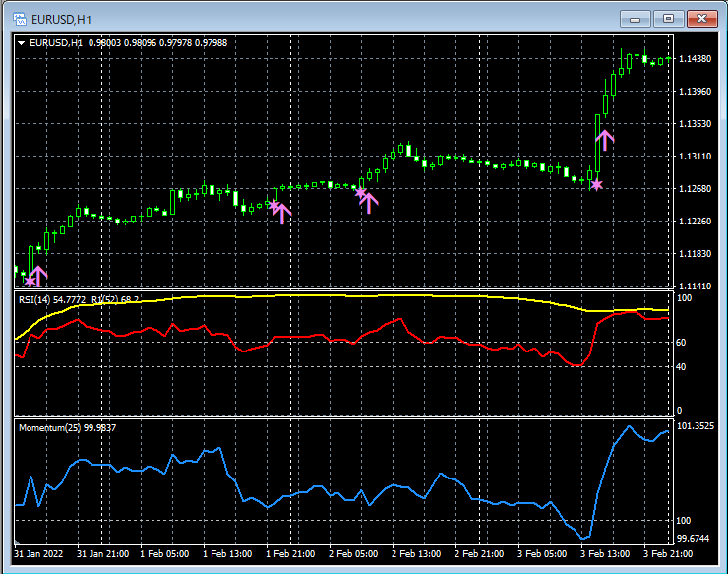The width and height of the screenshot is (728, 574).
Task: Minimize the EURUSD,H1 chart window
Action: [x=637, y=18]
